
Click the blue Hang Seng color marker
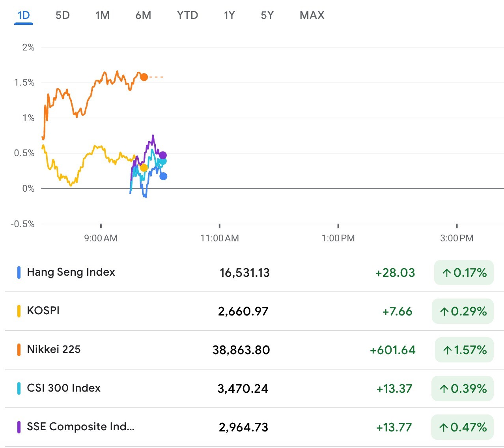click(19, 273)
